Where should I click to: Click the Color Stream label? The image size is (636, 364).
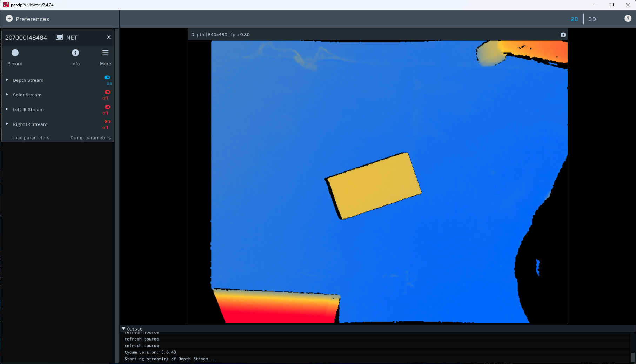pyautogui.click(x=27, y=95)
